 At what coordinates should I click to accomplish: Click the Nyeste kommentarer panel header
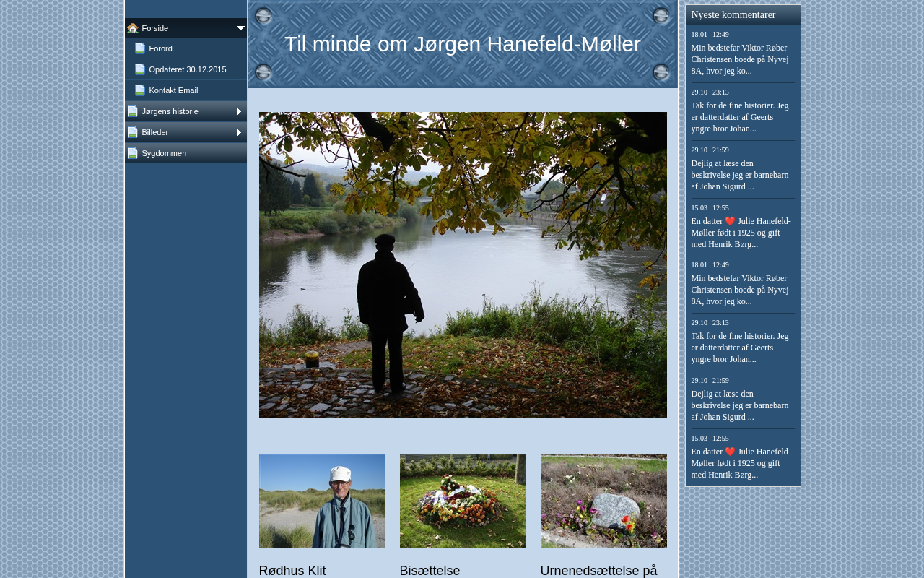tap(743, 15)
